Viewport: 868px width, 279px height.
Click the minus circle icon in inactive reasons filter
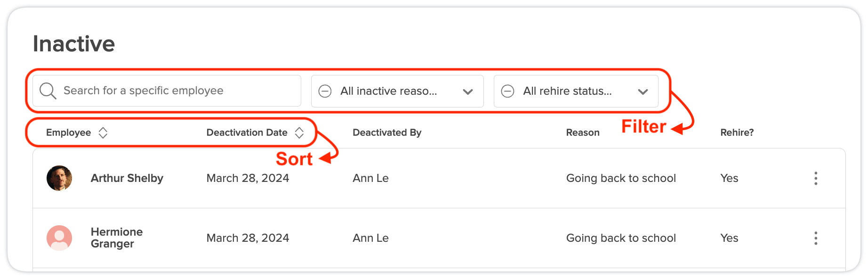tap(325, 91)
